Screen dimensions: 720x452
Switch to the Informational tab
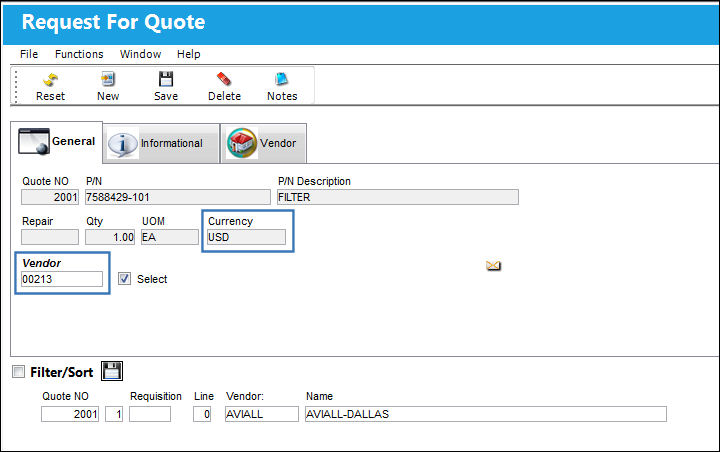(161, 143)
